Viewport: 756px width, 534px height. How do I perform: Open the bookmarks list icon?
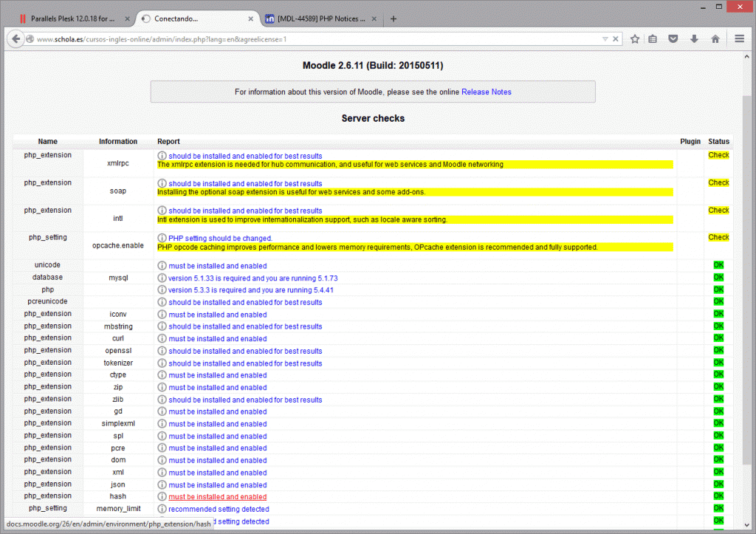[653, 39]
